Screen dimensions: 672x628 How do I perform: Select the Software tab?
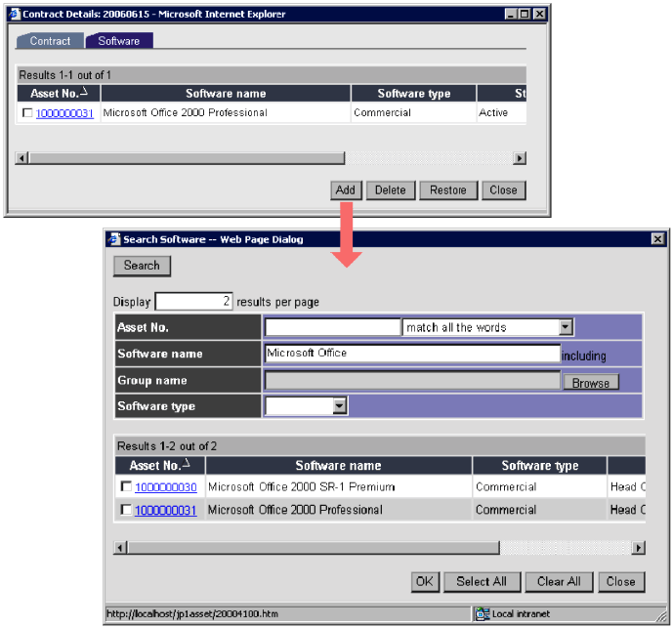click(x=119, y=41)
